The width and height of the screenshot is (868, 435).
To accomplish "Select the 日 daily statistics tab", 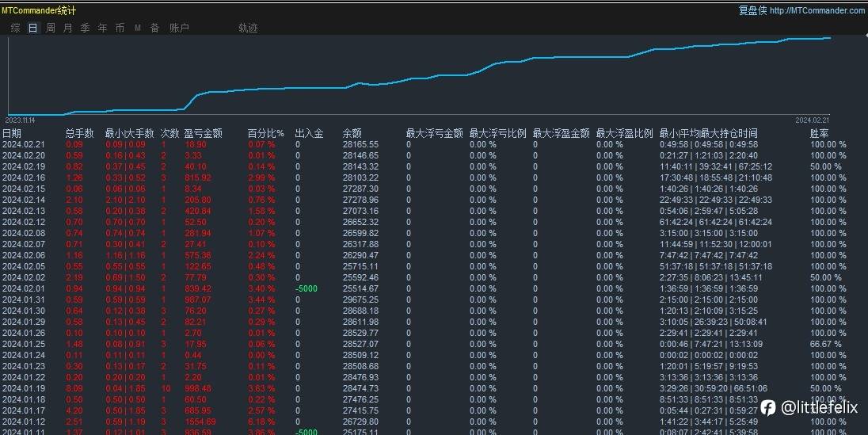I will [33, 28].
